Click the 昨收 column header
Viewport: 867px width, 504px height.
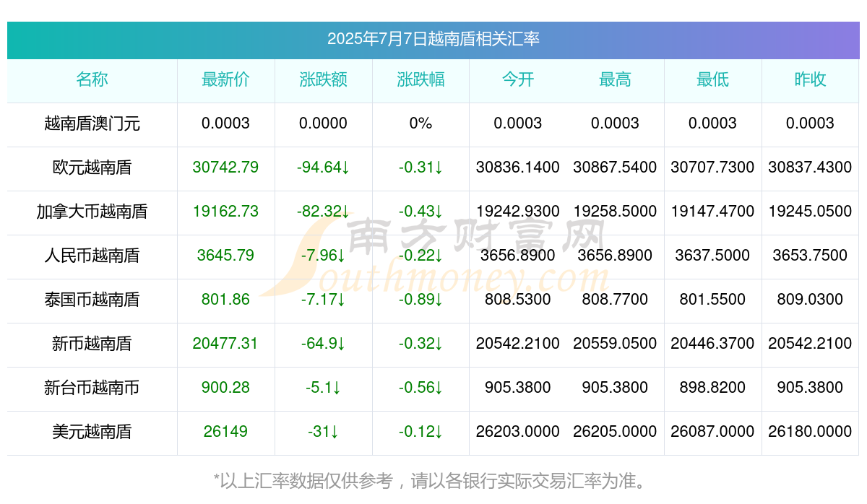point(810,79)
